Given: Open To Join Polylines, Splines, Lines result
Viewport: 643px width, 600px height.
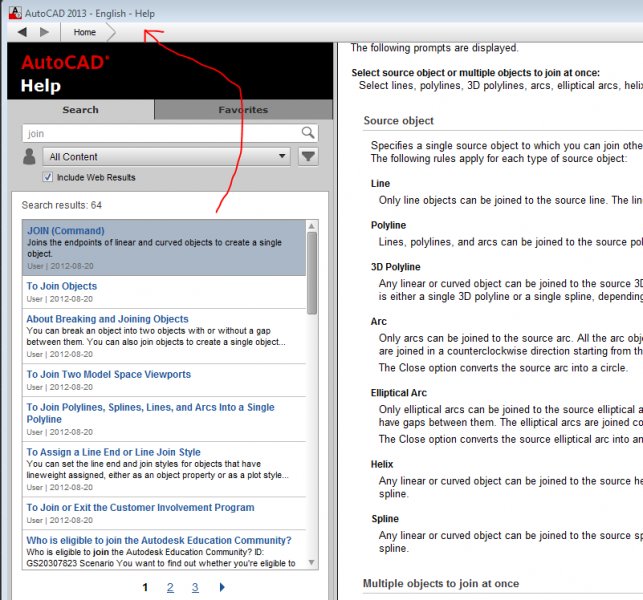Looking at the screenshot, I should click(150, 413).
